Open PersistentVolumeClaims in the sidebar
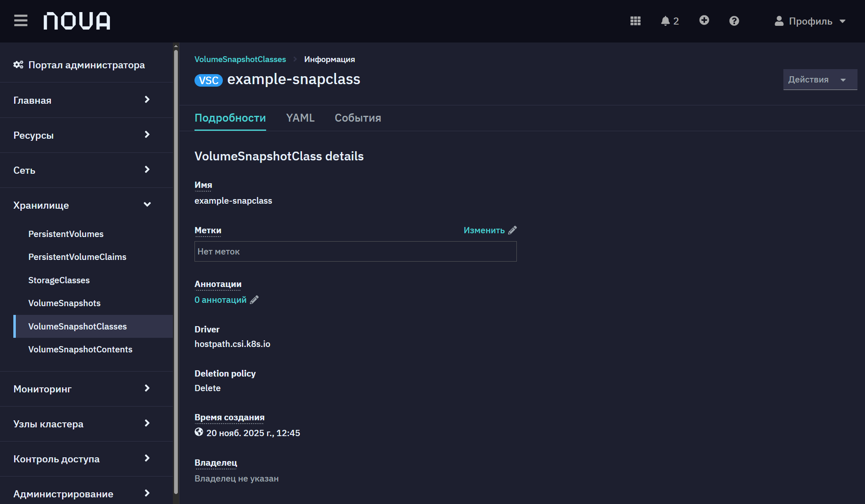The image size is (865, 504). click(x=77, y=257)
